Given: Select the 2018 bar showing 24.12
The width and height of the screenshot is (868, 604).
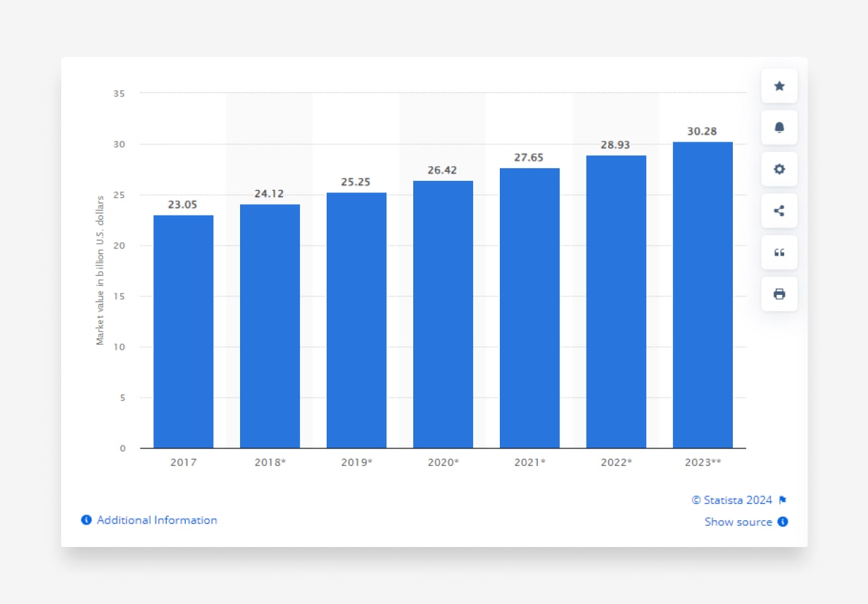Looking at the screenshot, I should 270,326.
